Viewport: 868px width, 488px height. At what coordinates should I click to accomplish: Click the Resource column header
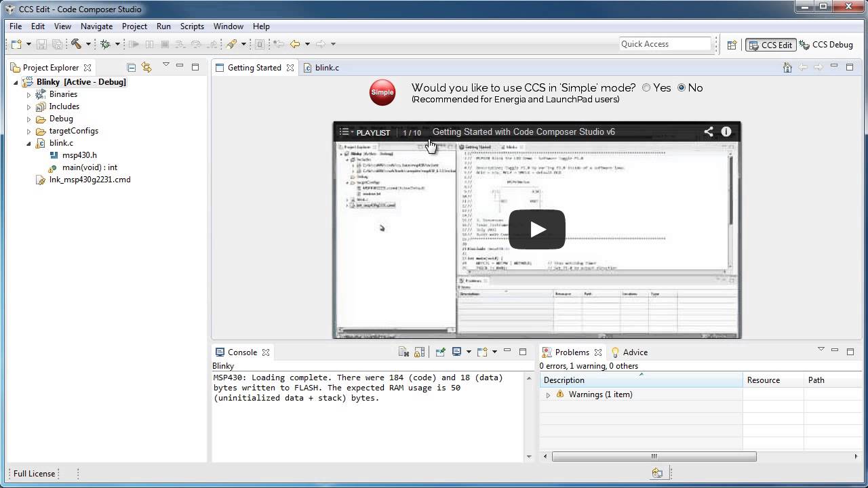click(x=773, y=380)
